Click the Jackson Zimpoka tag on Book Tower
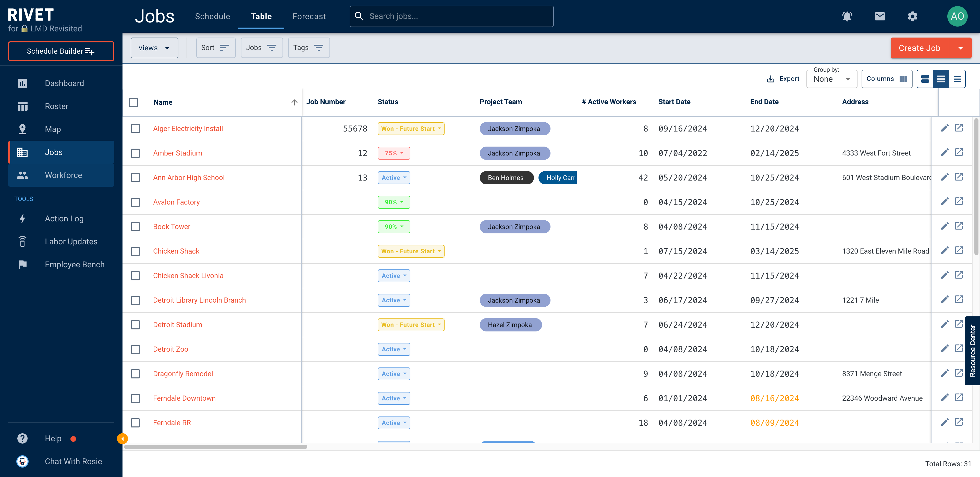The height and width of the screenshot is (477, 980). tap(515, 227)
